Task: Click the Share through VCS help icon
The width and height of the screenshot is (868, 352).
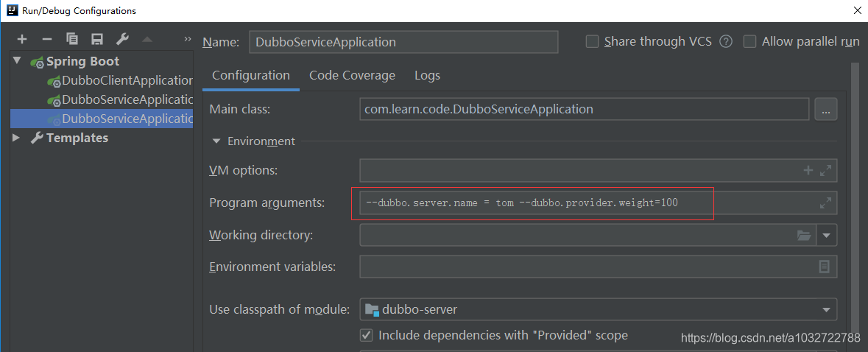Action: coord(727,41)
